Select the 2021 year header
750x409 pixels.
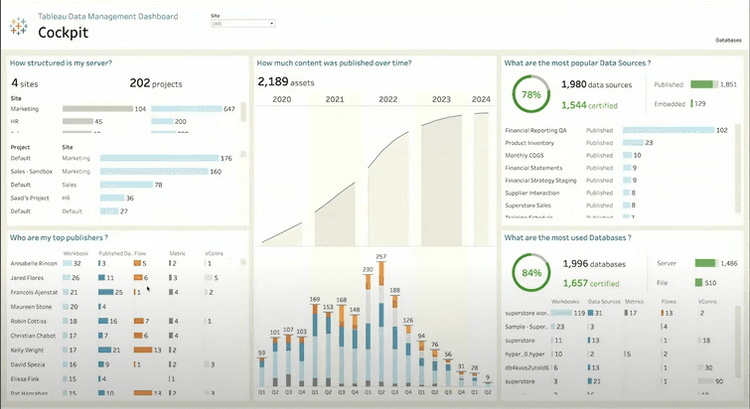pyautogui.click(x=335, y=99)
